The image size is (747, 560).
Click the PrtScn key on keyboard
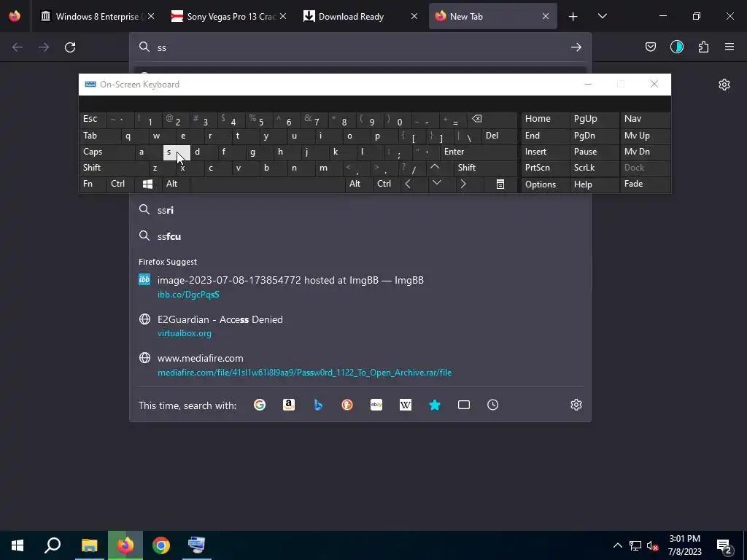coord(545,168)
